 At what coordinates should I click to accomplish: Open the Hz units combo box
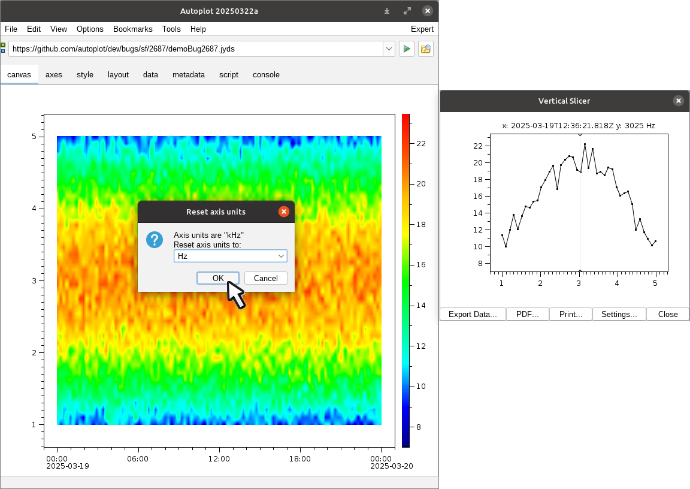click(x=231, y=256)
